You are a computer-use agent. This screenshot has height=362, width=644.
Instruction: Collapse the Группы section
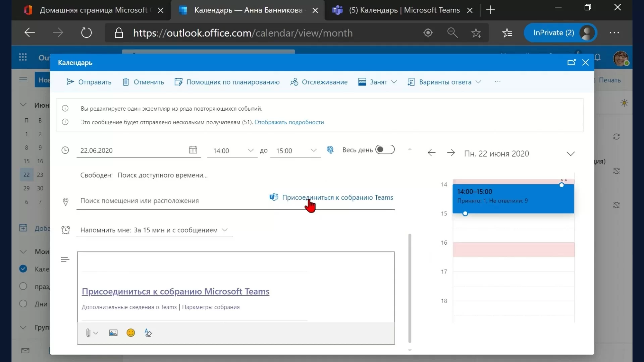click(23, 327)
